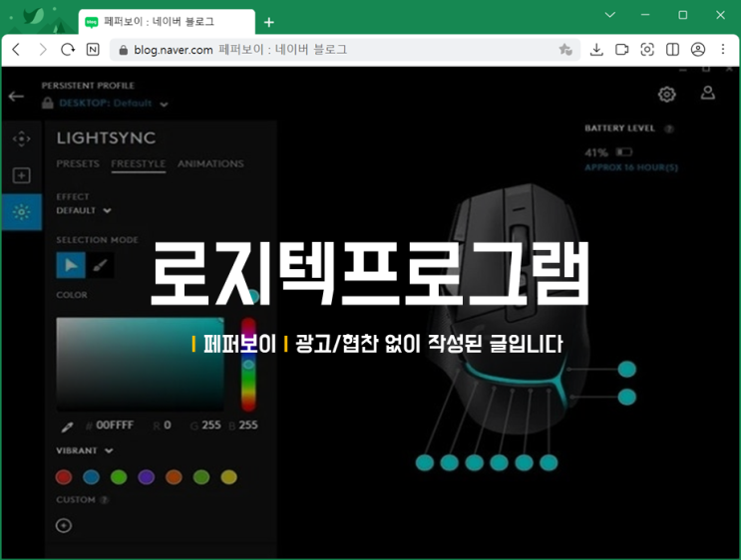Viewport: 741px width, 560px height.
Task: Open the profile lock icon
Action: (x=47, y=103)
